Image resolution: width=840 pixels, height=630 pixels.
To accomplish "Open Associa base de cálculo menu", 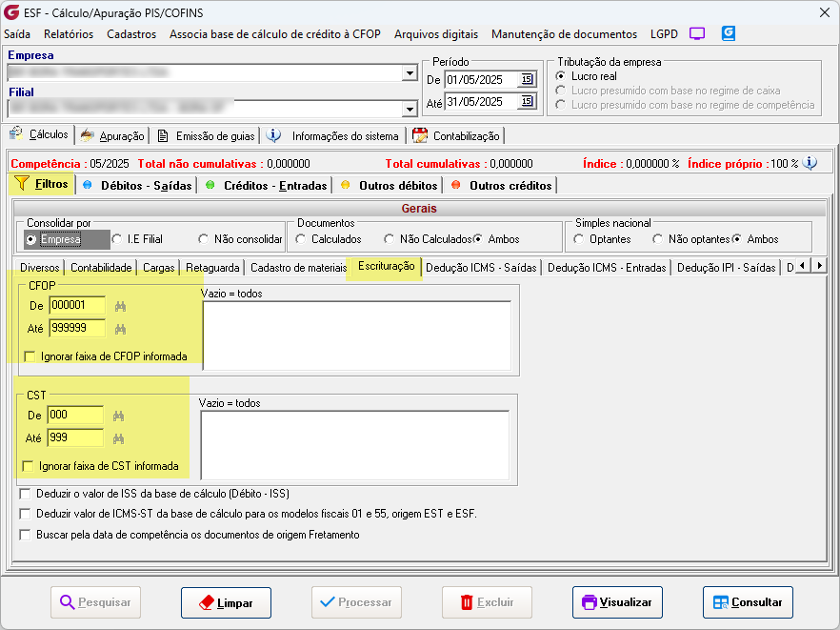I will (x=275, y=34).
